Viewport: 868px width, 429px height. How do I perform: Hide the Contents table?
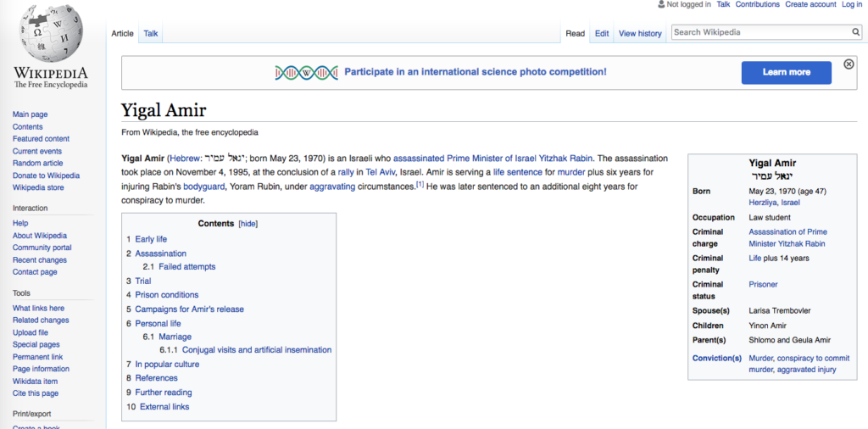248,224
